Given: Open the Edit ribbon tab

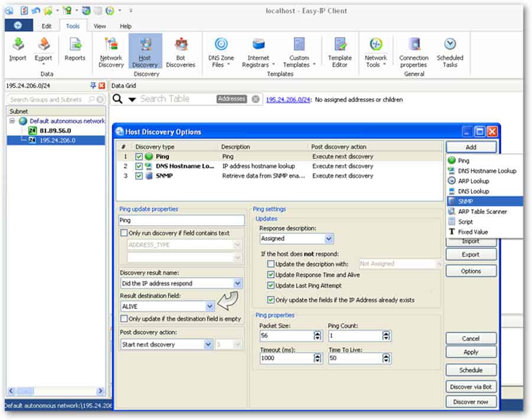Looking at the screenshot, I should tap(47, 26).
